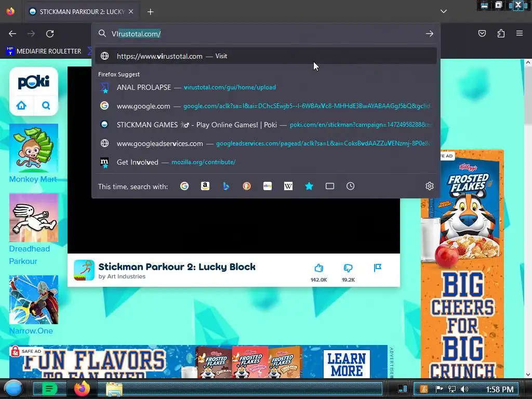
Task: Open the Firefox hamburger menu
Action: click(x=520, y=33)
